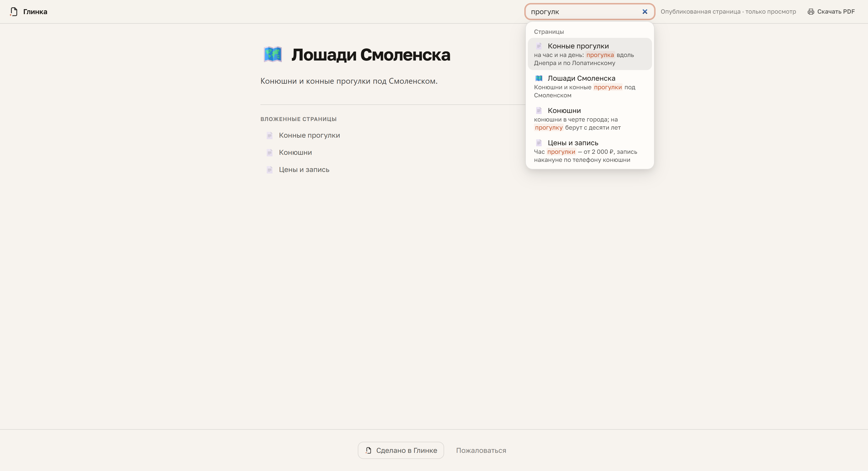This screenshot has height=471, width=868.
Task: Choose Цены и запись search result
Action: click(590, 151)
